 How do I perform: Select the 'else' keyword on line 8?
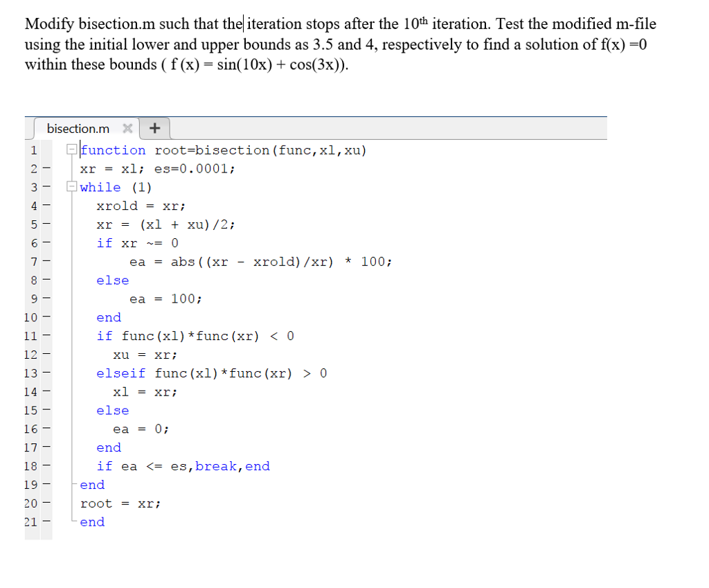click(112, 280)
